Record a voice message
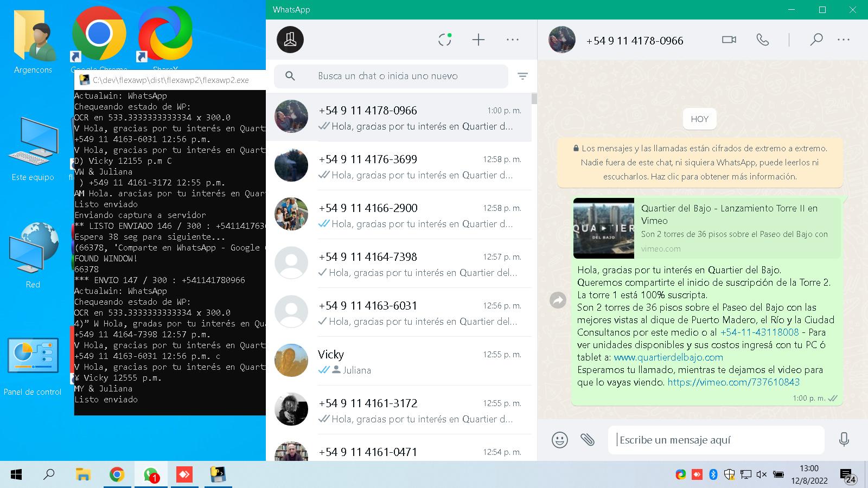This screenshot has width=868, height=488. tap(844, 440)
